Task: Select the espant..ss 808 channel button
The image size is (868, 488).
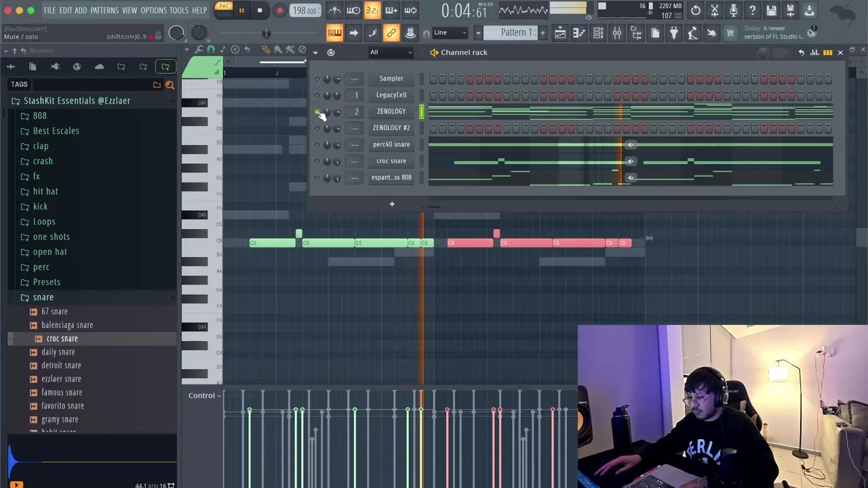Action: click(391, 178)
